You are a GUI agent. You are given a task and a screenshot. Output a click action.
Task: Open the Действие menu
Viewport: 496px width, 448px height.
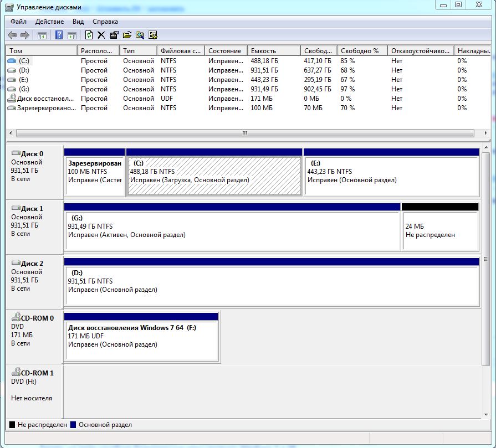[50, 22]
